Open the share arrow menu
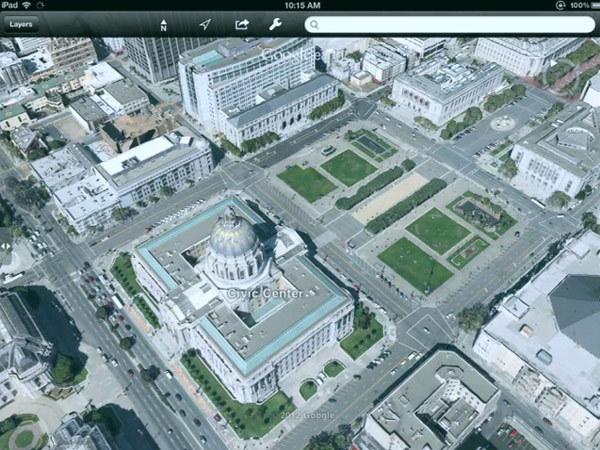600x450 pixels. tap(242, 24)
